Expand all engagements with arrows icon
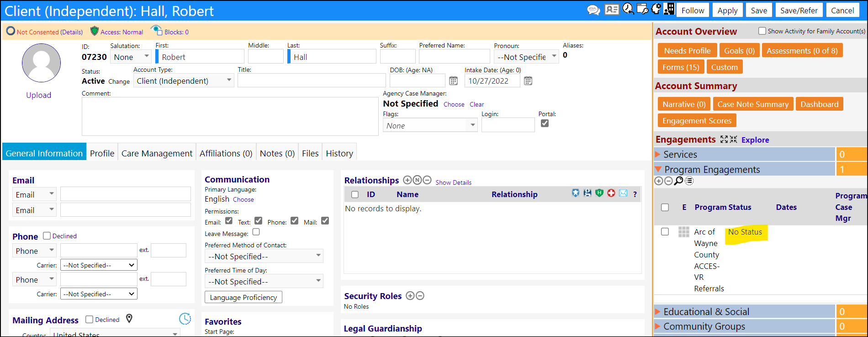 click(724, 139)
